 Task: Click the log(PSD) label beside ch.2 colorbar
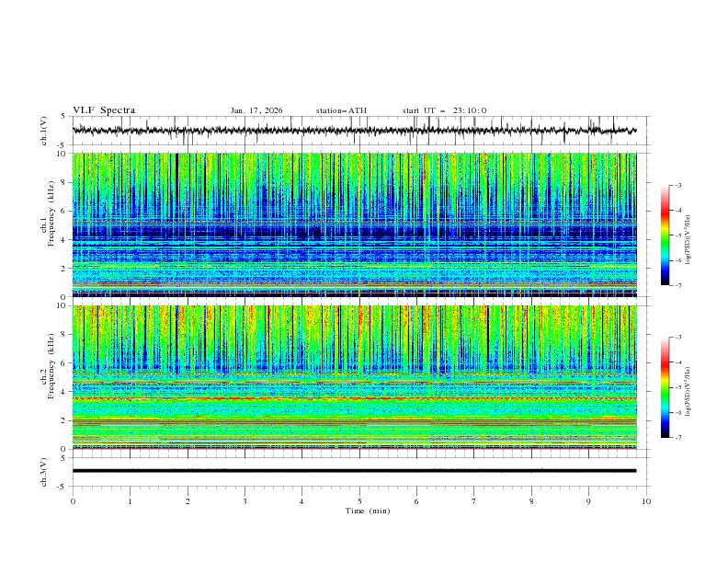pos(688,392)
